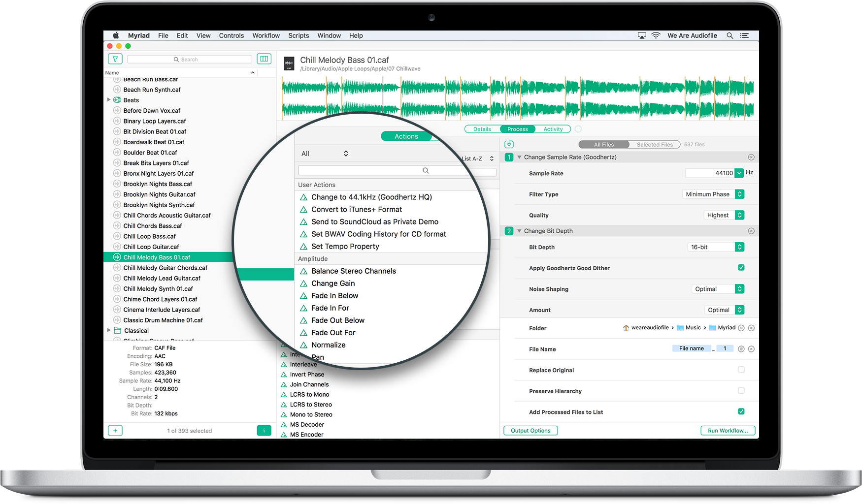Switch to the Process tab

518,129
